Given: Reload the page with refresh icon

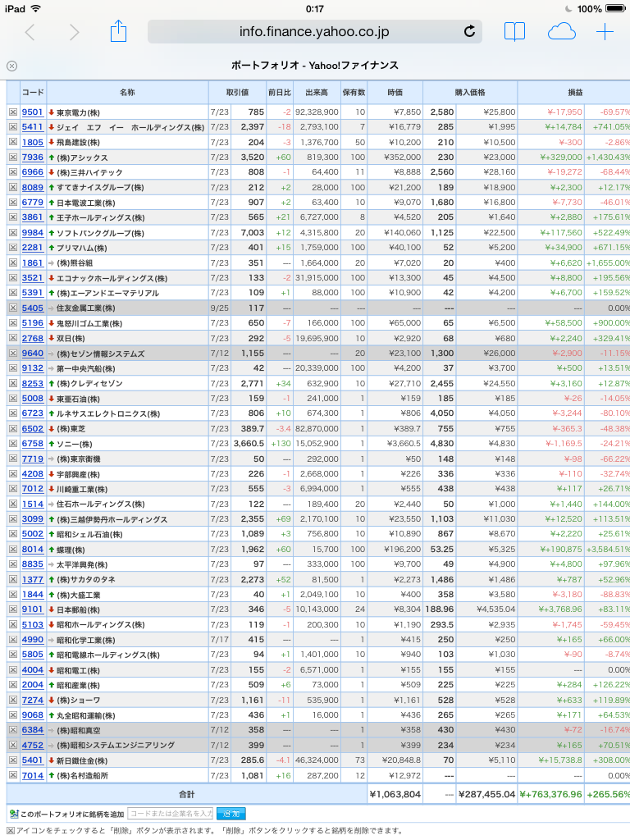Looking at the screenshot, I should [x=469, y=32].
